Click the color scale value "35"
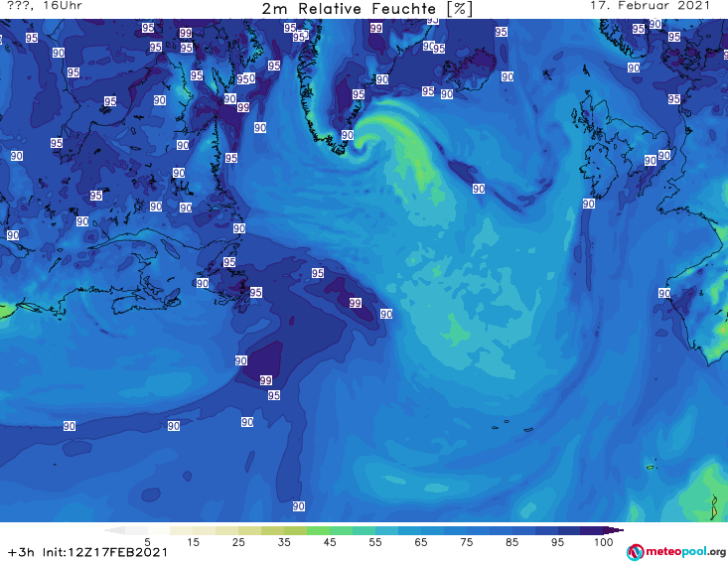 [x=284, y=542]
